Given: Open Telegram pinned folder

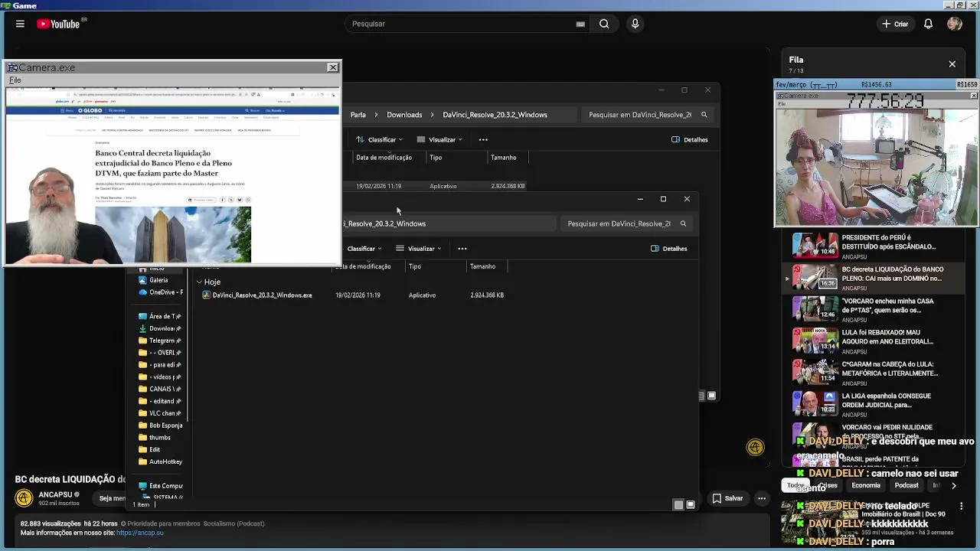Looking at the screenshot, I should (159, 341).
